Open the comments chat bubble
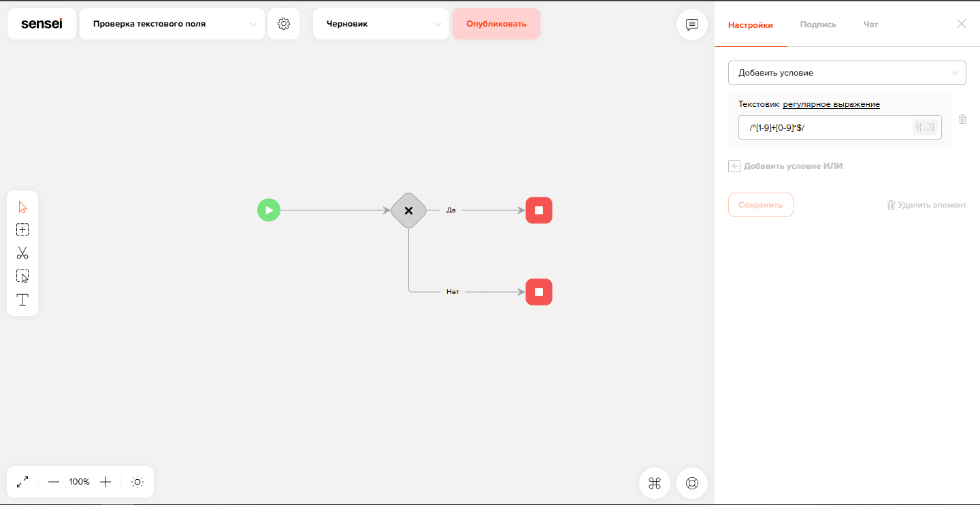 [692, 25]
